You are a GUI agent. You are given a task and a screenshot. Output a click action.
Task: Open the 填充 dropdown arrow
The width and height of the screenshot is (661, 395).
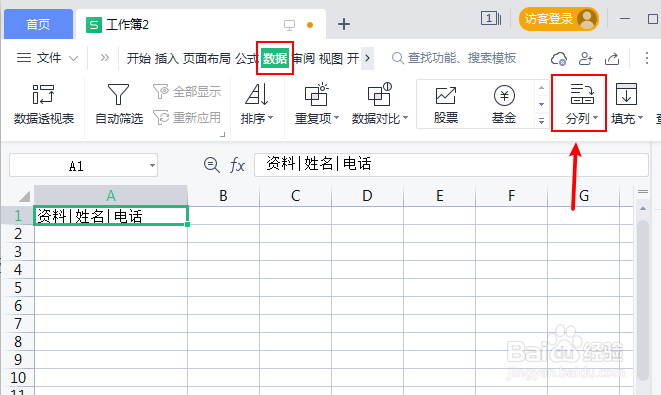click(x=640, y=118)
